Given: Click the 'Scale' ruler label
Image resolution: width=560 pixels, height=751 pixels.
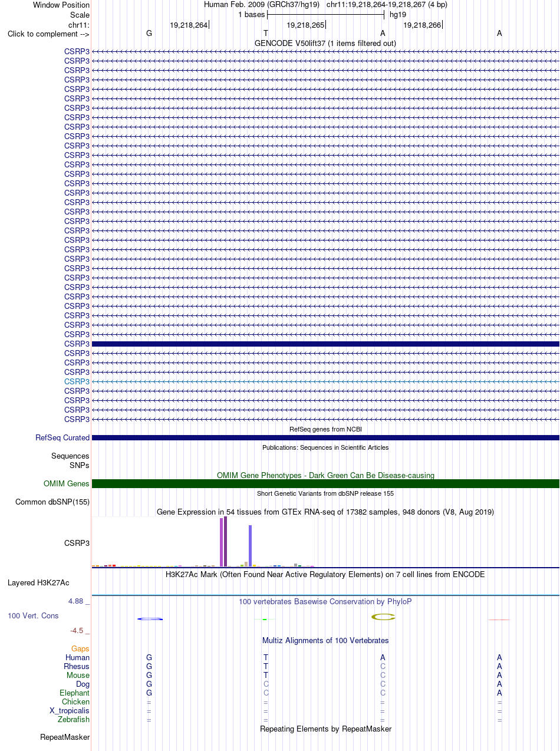Looking at the screenshot, I should (x=80, y=15).
